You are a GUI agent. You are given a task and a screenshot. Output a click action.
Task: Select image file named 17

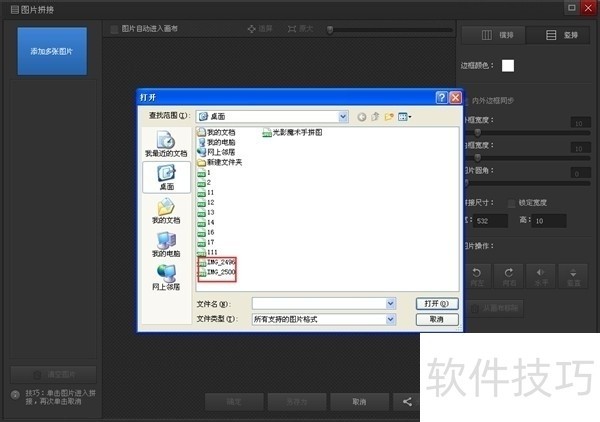pyautogui.click(x=206, y=242)
